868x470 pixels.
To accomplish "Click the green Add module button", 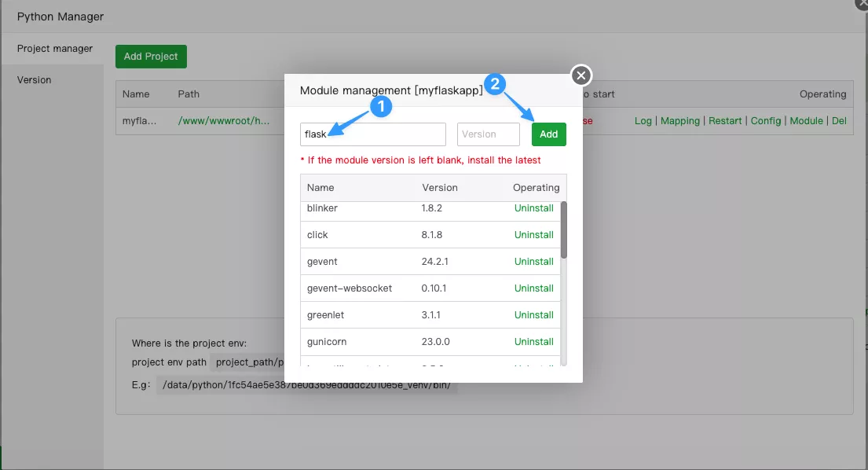I will point(548,134).
